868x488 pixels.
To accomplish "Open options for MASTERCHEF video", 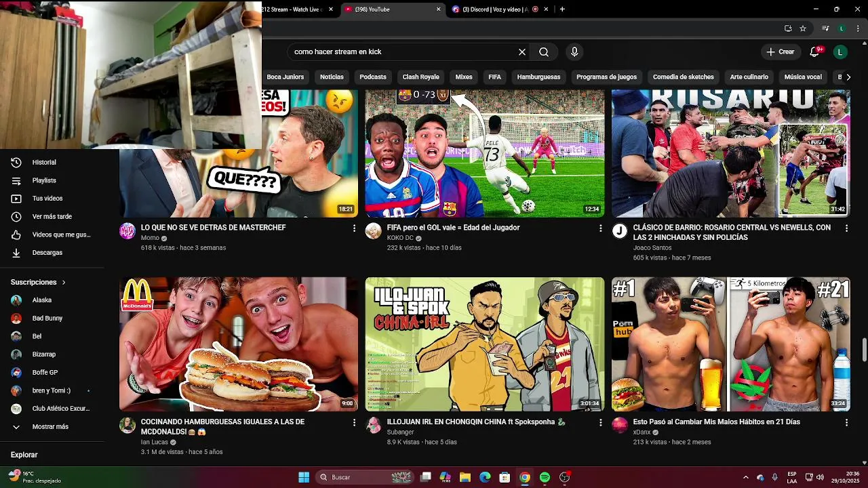I will [354, 228].
